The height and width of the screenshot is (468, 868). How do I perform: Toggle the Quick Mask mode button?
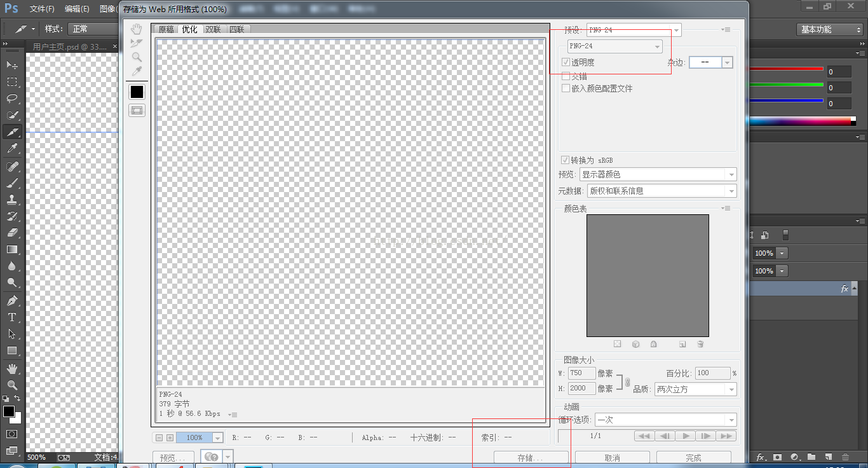point(12,434)
